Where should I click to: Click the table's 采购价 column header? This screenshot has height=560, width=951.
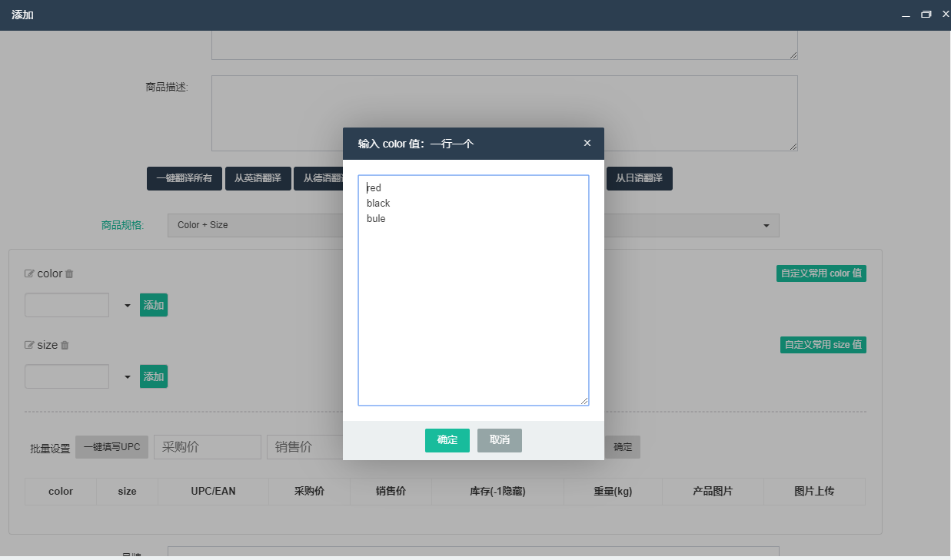pos(309,492)
